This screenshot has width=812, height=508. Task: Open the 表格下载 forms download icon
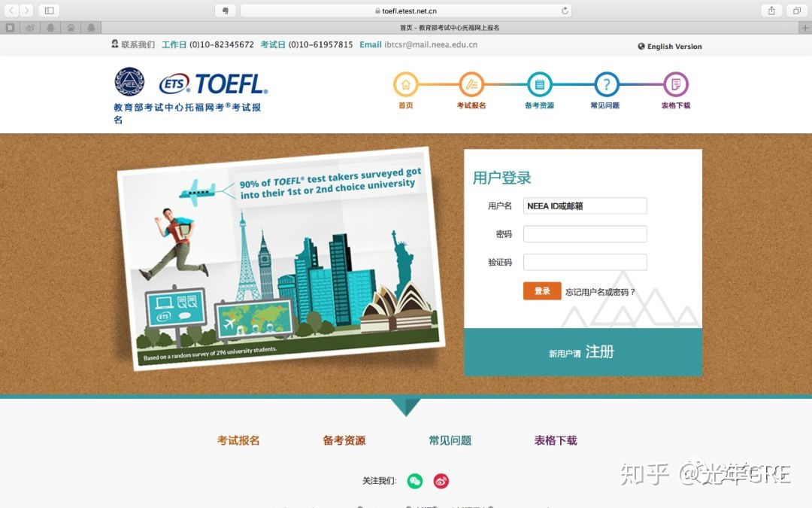coord(676,84)
